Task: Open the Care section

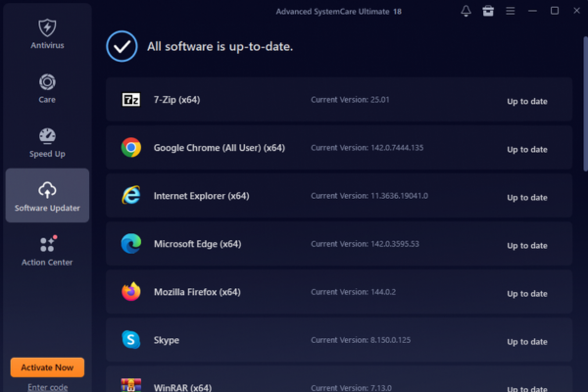Action: (x=47, y=88)
